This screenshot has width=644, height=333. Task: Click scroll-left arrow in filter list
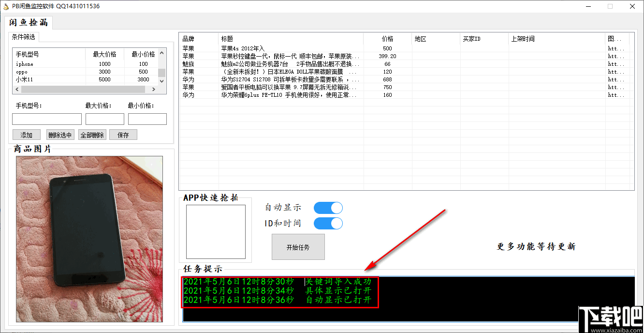point(17,90)
